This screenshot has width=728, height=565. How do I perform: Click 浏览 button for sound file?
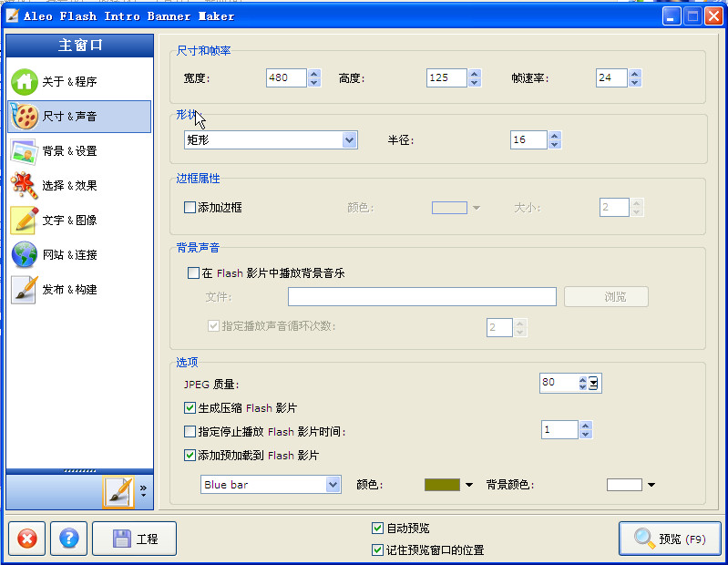(x=606, y=297)
